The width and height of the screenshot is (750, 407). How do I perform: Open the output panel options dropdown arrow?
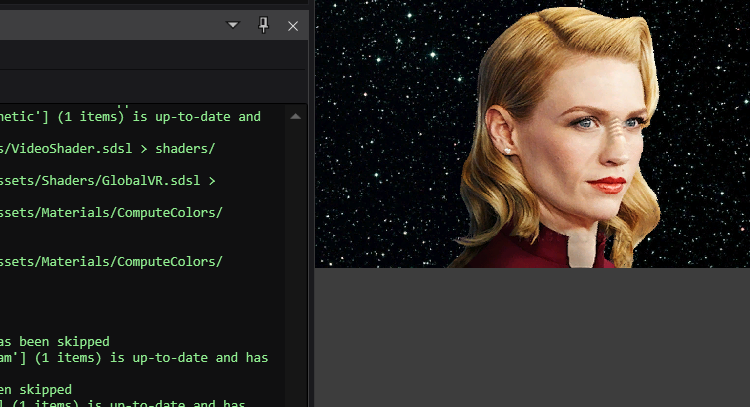pyautogui.click(x=233, y=25)
